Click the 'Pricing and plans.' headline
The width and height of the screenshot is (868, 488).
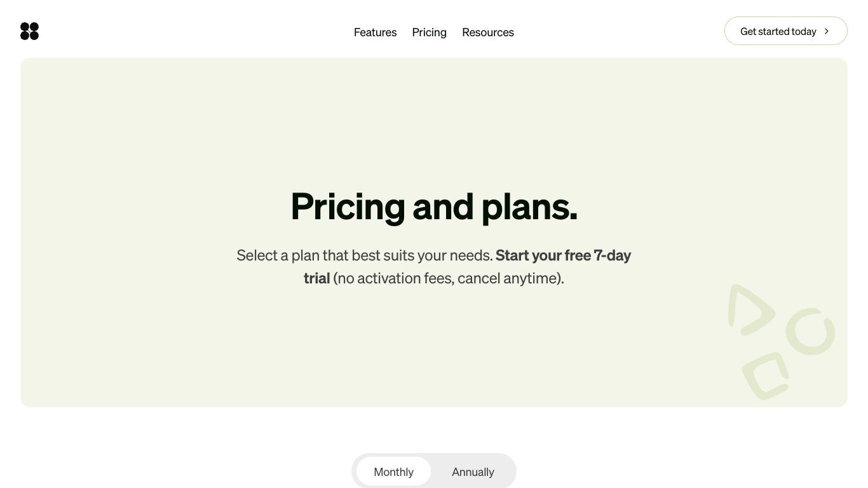click(x=434, y=207)
